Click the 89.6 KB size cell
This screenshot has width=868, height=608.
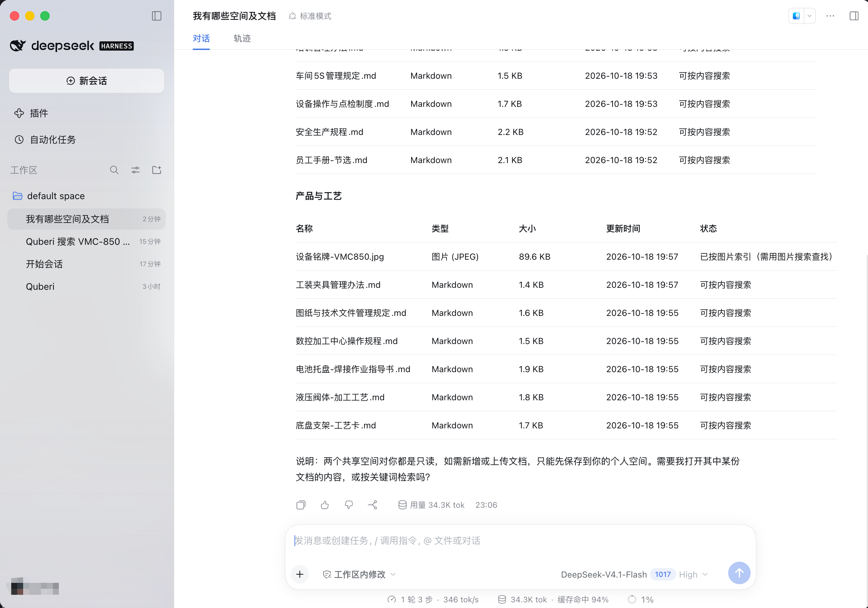(534, 257)
